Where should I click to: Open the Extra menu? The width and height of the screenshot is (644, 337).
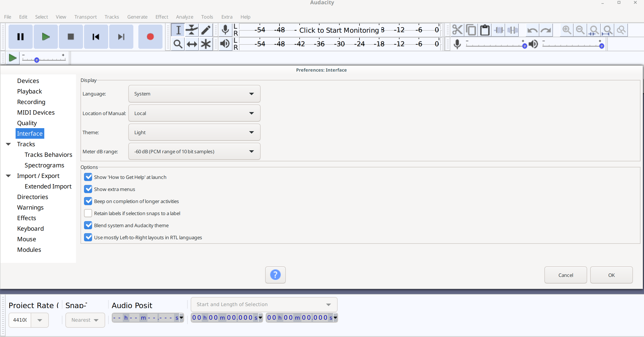pos(227,17)
